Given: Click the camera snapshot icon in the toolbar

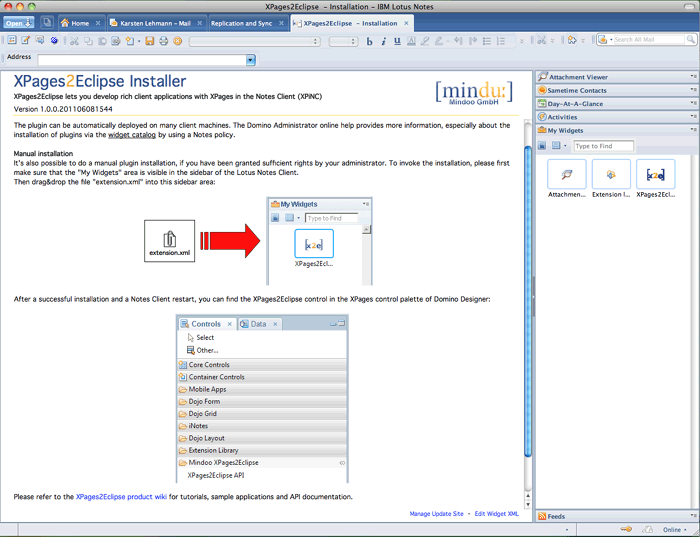Looking at the screenshot, I should click(116, 41).
